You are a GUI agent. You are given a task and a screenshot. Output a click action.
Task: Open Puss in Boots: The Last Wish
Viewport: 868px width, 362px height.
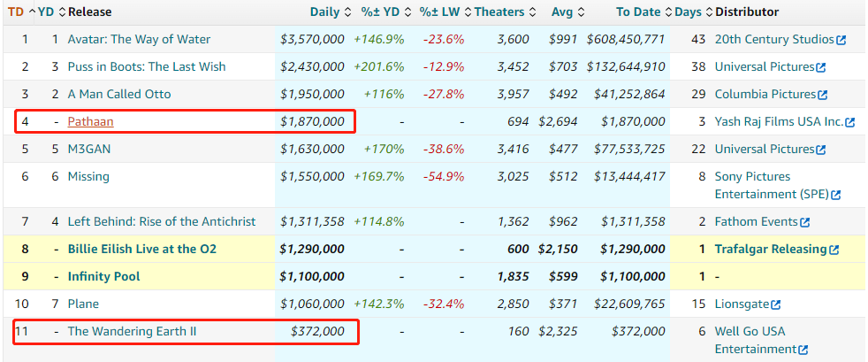(147, 66)
